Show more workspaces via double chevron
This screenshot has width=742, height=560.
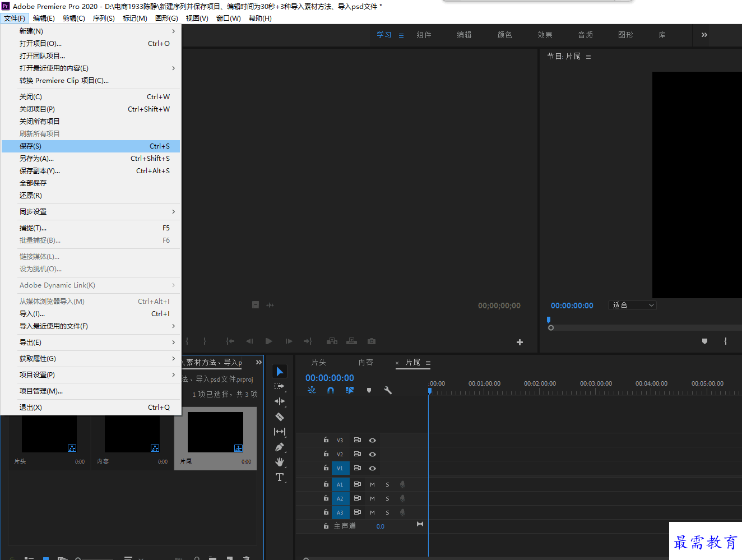[x=704, y=35]
